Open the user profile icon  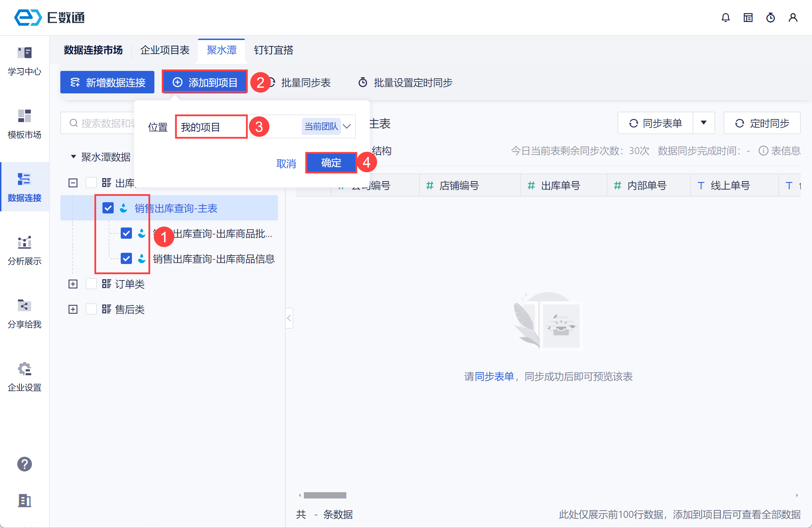click(793, 18)
